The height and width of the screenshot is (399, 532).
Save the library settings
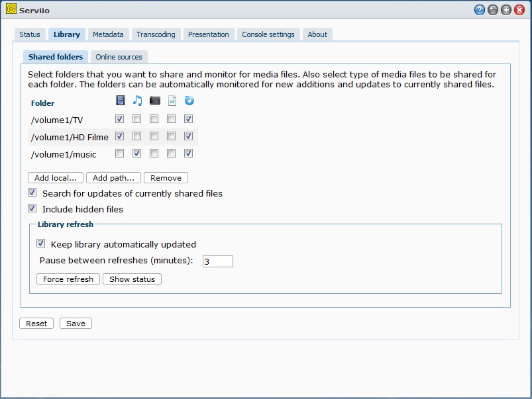click(x=76, y=324)
